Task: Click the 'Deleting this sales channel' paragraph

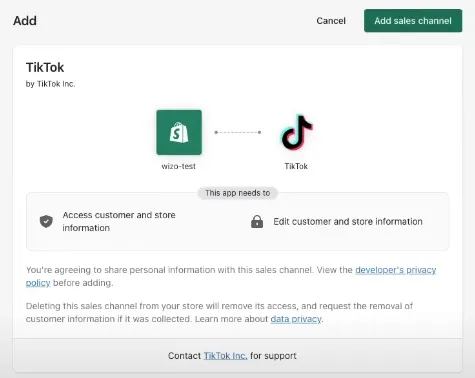Action: click(219, 312)
